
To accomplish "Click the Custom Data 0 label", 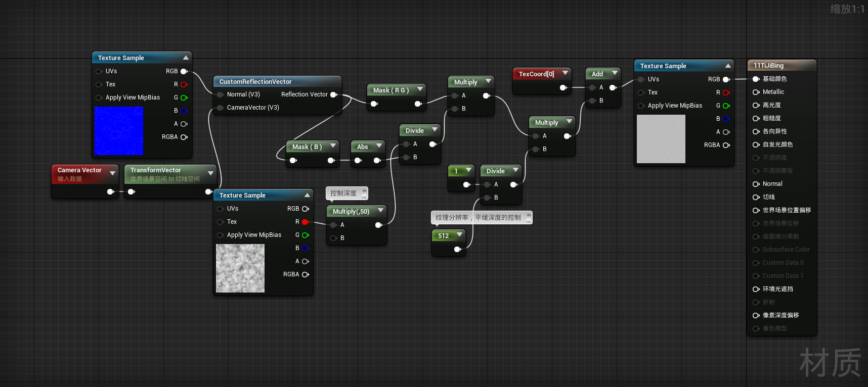I will (x=783, y=263).
